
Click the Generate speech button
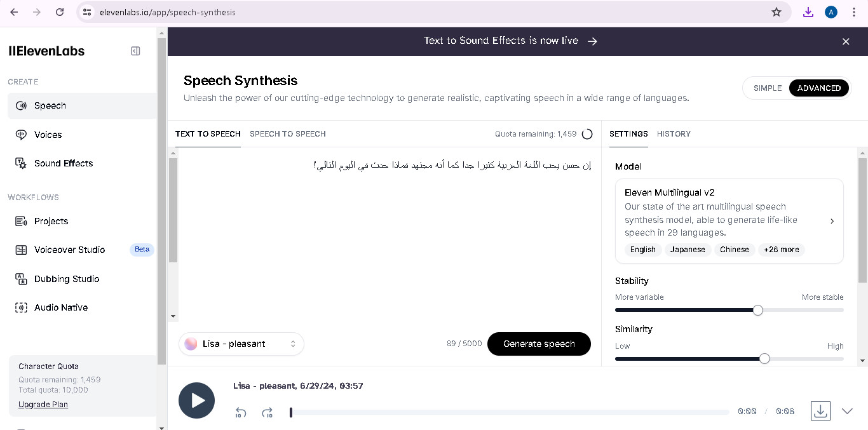(x=539, y=344)
